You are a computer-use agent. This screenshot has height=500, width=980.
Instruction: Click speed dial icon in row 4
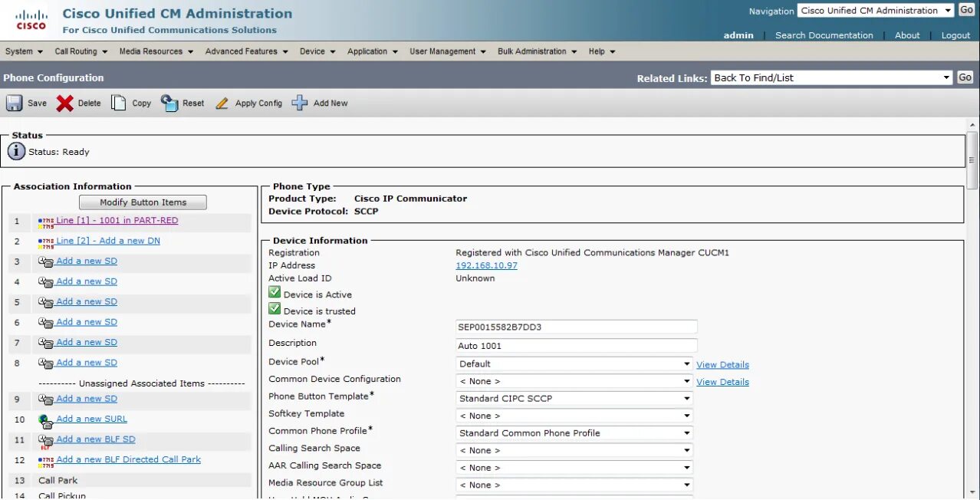pos(46,282)
